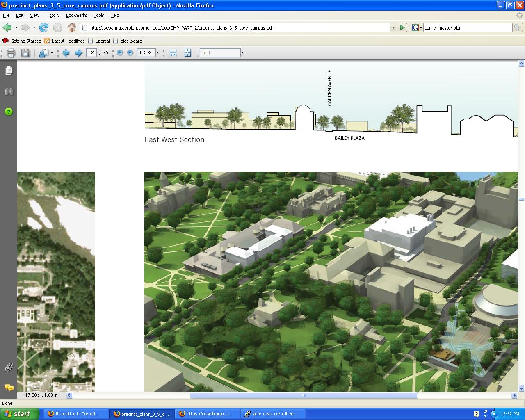Fit whole page in window
Screen dimensions: 525x420
[187, 53]
